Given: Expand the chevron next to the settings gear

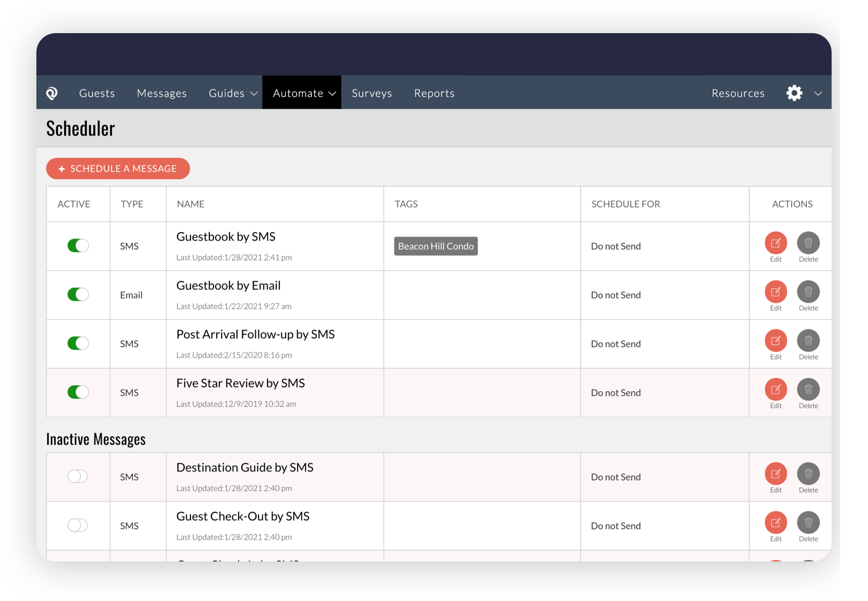Looking at the screenshot, I should pos(818,93).
